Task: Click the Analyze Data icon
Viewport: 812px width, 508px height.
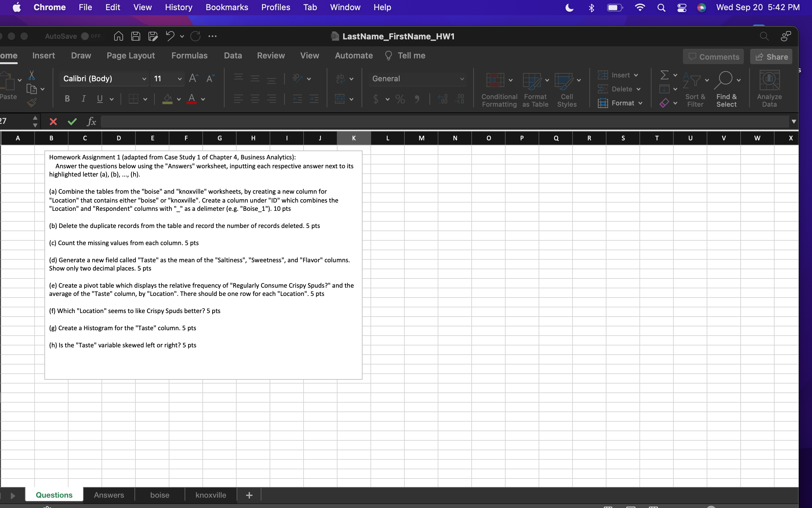Action: tap(769, 80)
